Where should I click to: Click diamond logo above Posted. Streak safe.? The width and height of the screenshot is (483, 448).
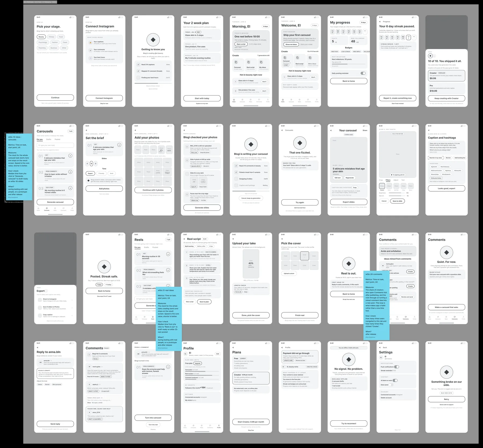pos(104,267)
